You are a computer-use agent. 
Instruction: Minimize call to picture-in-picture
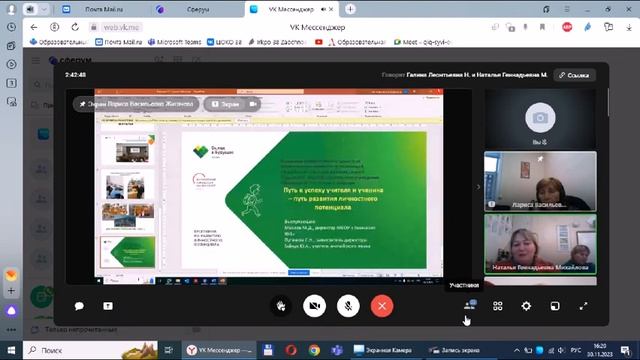[x=555, y=306]
